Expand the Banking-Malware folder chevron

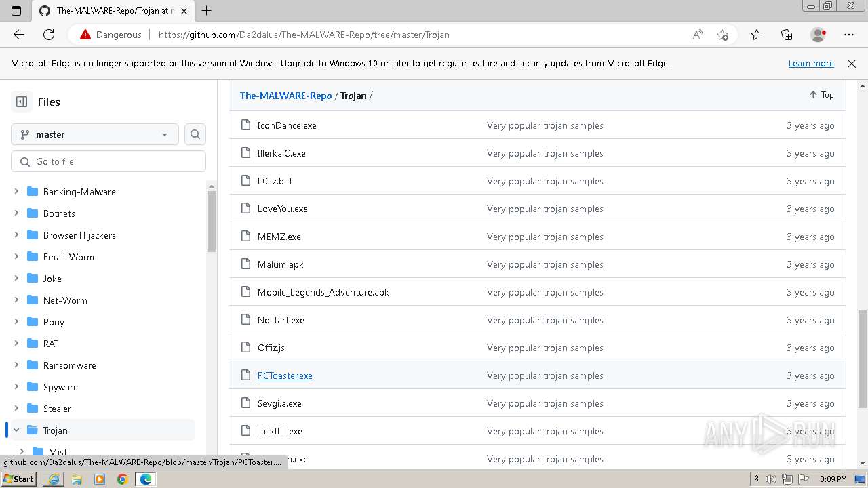(16, 192)
